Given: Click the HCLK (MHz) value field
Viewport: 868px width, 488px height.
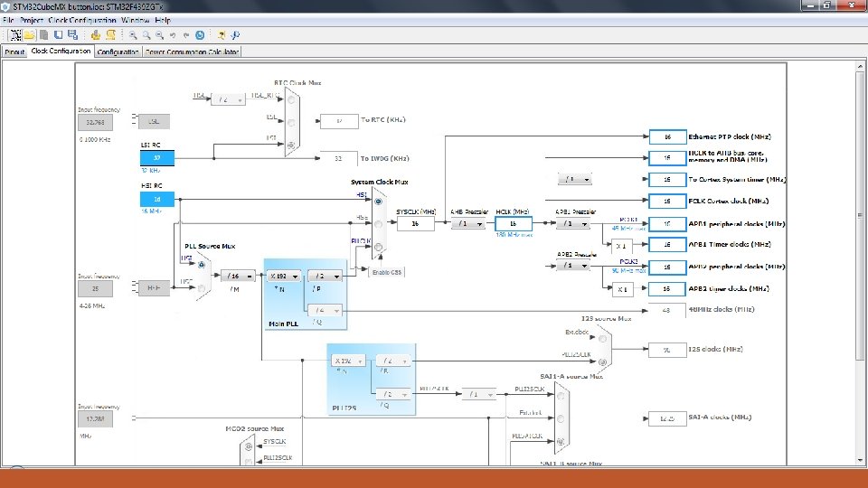Looking at the screenshot, I should click(x=513, y=223).
